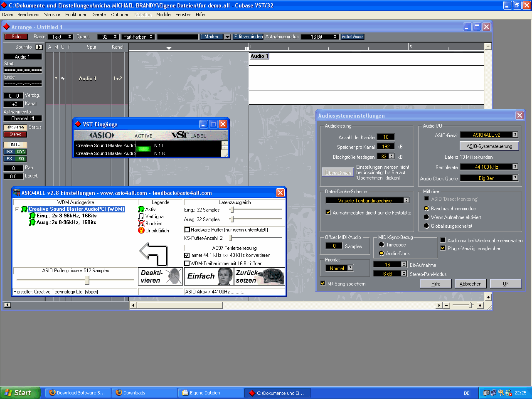Open the Funktionen menu
Viewport: 532px width, 399px height.
click(x=76, y=15)
